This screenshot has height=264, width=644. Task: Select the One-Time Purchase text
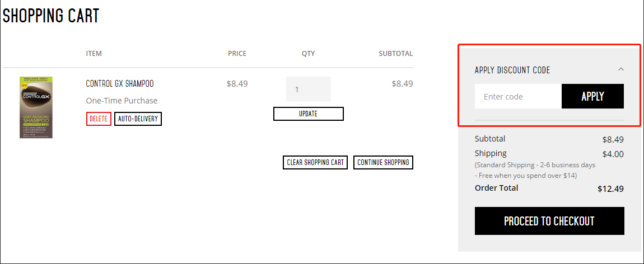point(122,101)
